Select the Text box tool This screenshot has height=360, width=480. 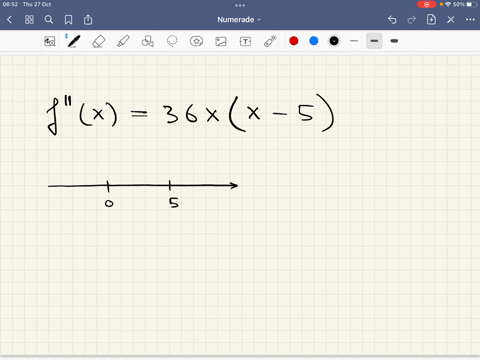point(245,41)
